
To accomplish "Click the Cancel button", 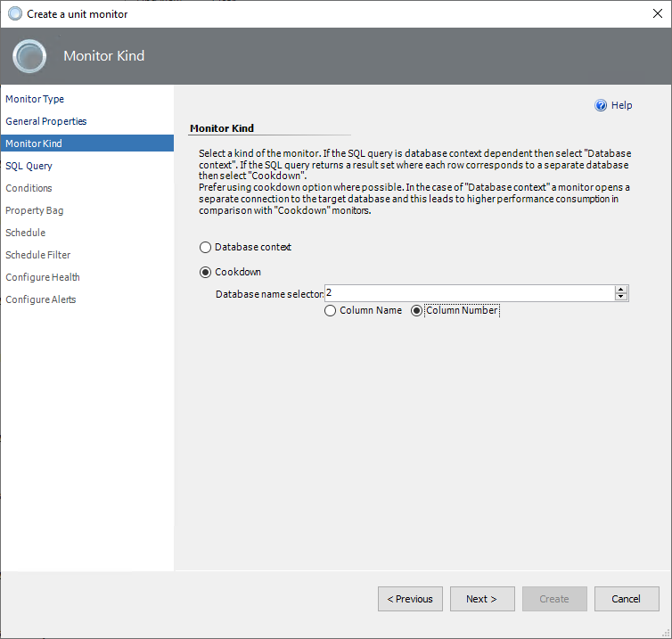I will click(x=627, y=599).
